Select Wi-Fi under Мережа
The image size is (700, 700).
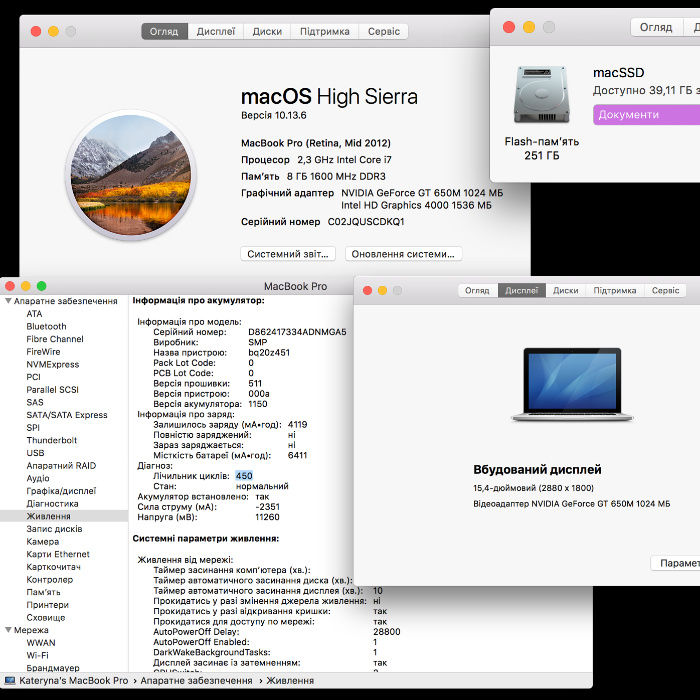(37, 655)
